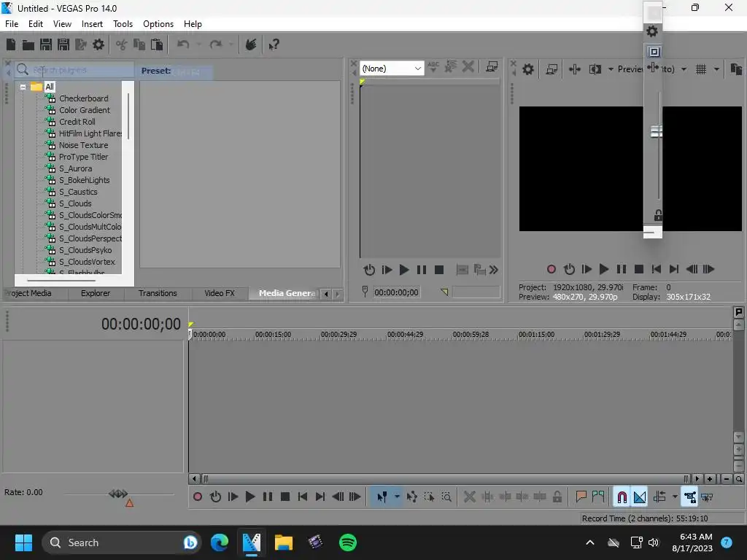Click the What's This help icon
This screenshot has height=560, width=747.
click(x=274, y=44)
